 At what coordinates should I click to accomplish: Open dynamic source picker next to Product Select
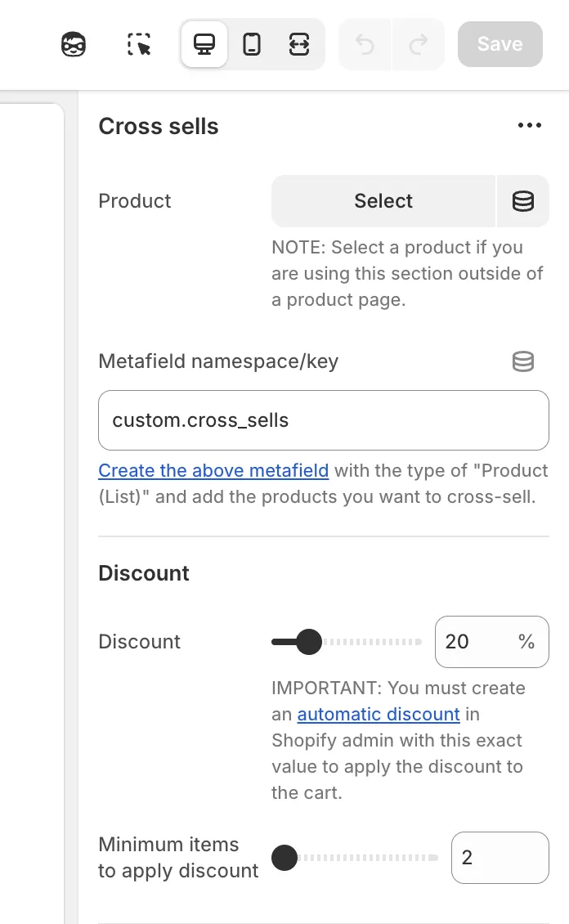(523, 201)
